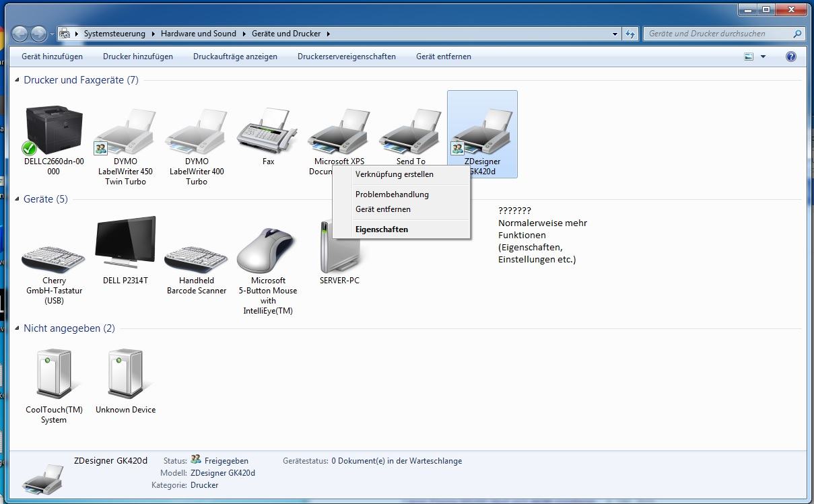Screen dimensions: 814x504
Task: Click the Kategorie value Drucker
Action: click(x=205, y=485)
